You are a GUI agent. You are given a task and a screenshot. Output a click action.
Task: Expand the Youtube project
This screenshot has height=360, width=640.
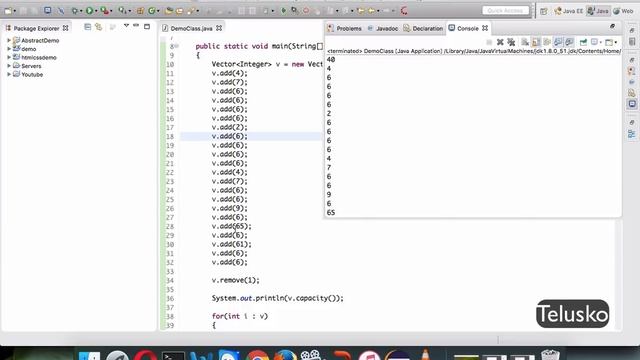pyautogui.click(x=9, y=74)
